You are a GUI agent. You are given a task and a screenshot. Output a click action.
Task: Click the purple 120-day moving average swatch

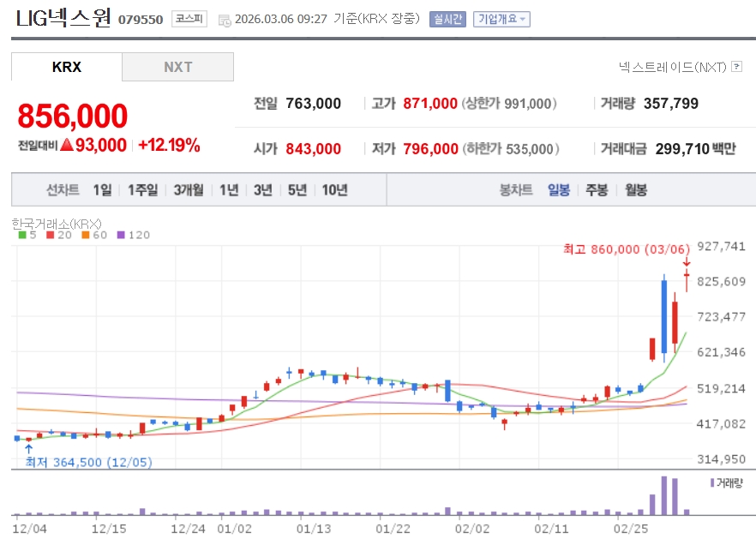120,235
